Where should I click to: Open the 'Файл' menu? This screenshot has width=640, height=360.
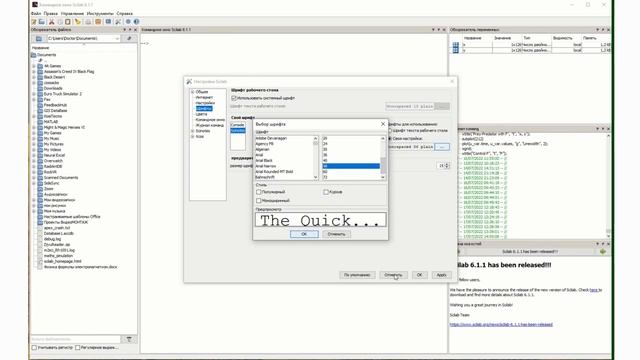pos(36,13)
